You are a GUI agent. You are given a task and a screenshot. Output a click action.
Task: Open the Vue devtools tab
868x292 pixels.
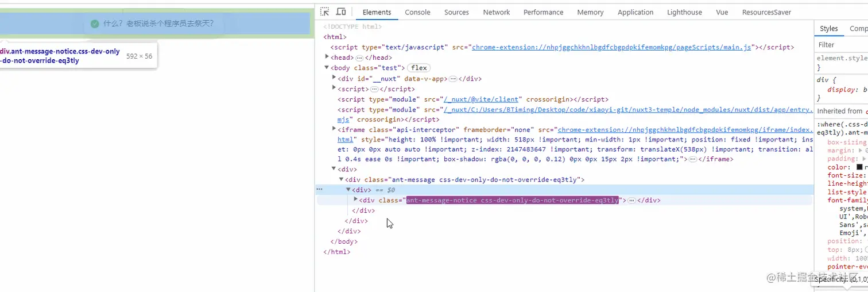722,12
